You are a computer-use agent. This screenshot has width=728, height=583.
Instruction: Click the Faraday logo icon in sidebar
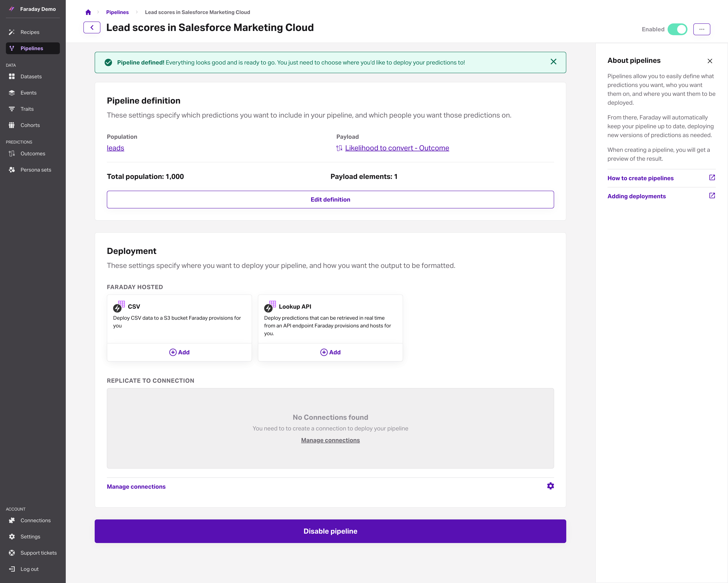click(x=11, y=9)
